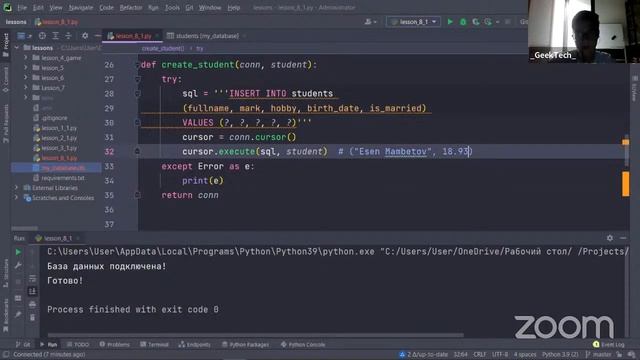This screenshot has width=640, height=360.
Task: Toggle scroll-to-end in the Run console
Action: coord(33,291)
